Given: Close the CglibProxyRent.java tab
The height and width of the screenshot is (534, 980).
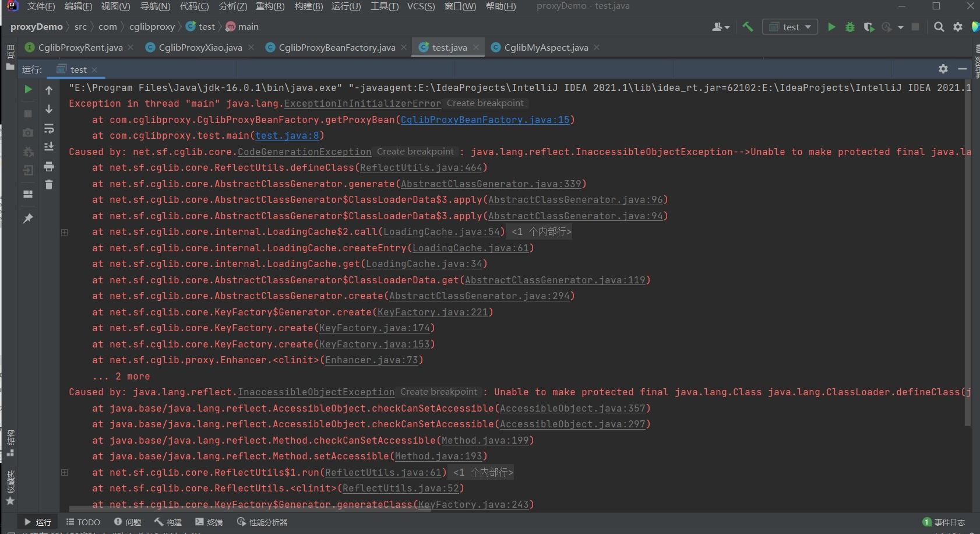Looking at the screenshot, I should (x=131, y=47).
